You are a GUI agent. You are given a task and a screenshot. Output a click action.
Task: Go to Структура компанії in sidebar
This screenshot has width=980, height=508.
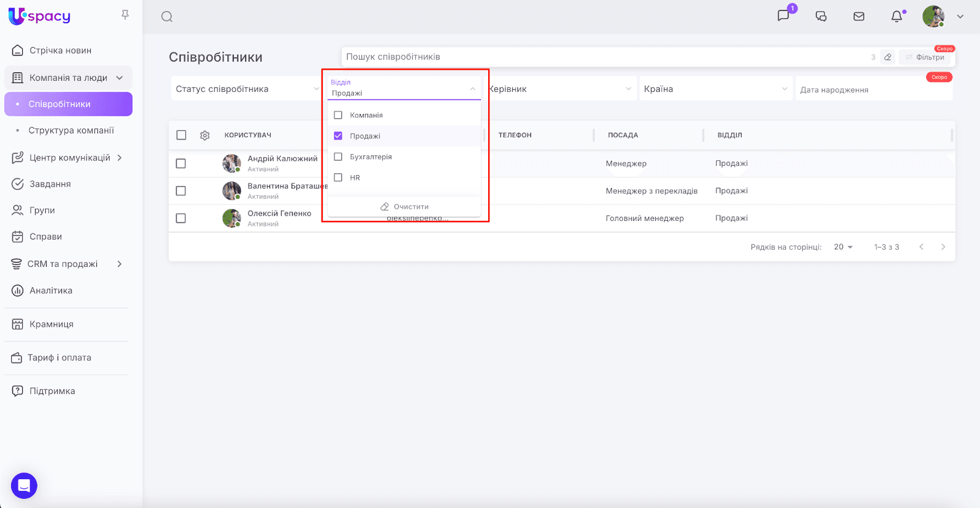click(71, 130)
